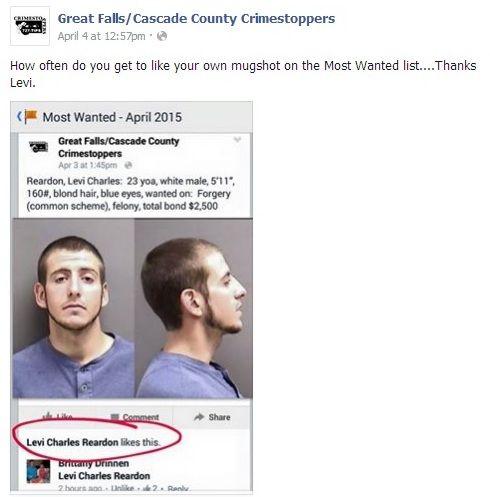Click the Share arrow button
The height and width of the screenshot is (497, 490).
pos(212,417)
